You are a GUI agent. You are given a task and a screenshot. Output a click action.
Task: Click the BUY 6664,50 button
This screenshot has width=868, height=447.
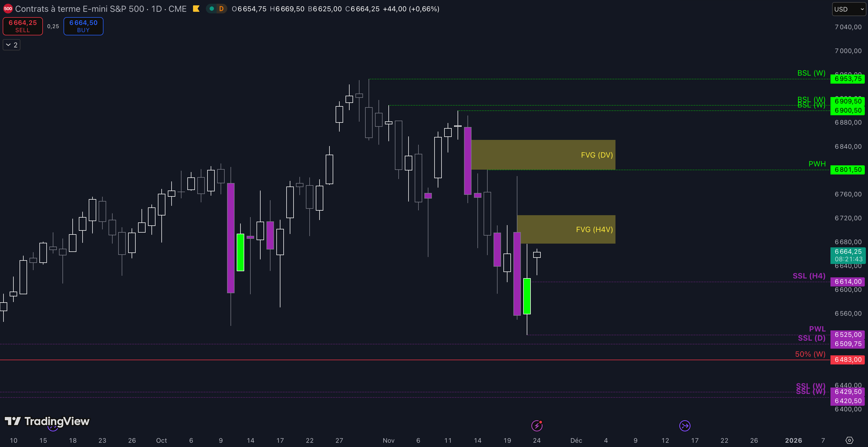click(83, 26)
